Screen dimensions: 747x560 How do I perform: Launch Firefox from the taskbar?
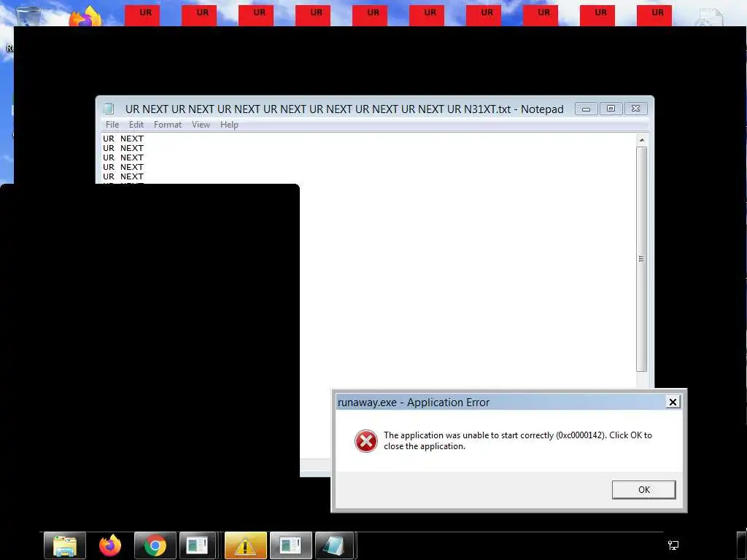(110, 545)
